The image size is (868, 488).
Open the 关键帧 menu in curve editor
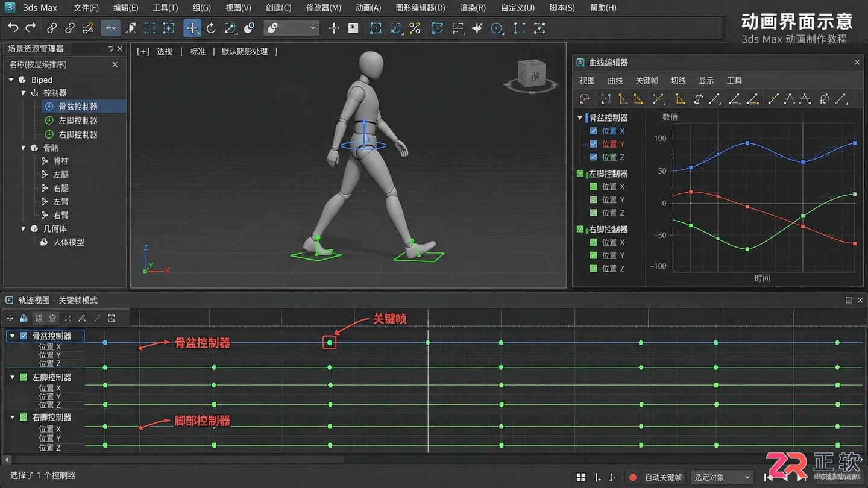(x=647, y=80)
